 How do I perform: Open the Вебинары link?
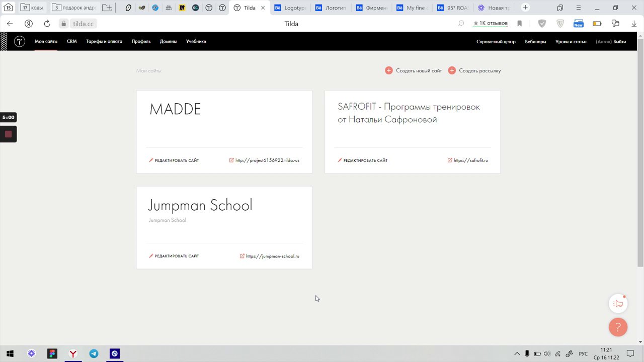[x=535, y=42]
